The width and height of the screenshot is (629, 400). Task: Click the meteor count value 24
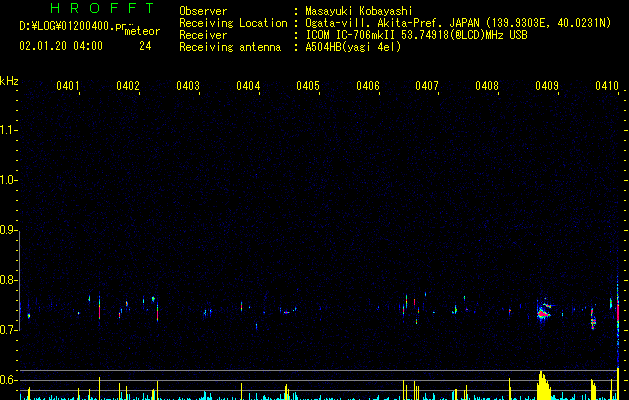coord(145,46)
